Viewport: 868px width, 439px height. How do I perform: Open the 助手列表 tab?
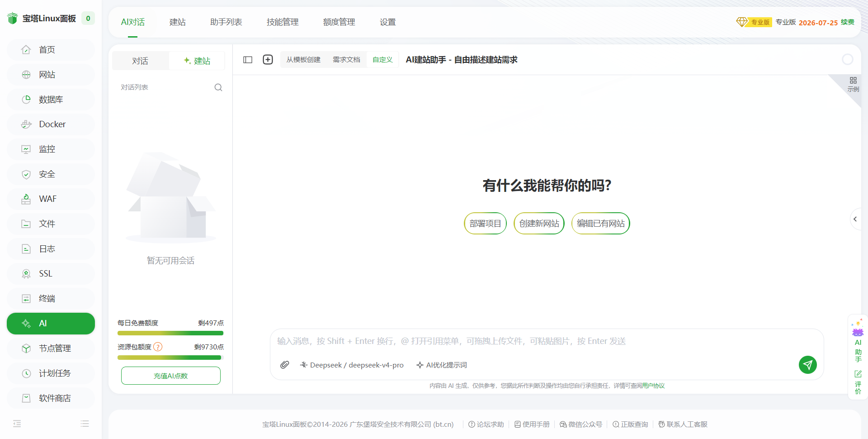226,22
